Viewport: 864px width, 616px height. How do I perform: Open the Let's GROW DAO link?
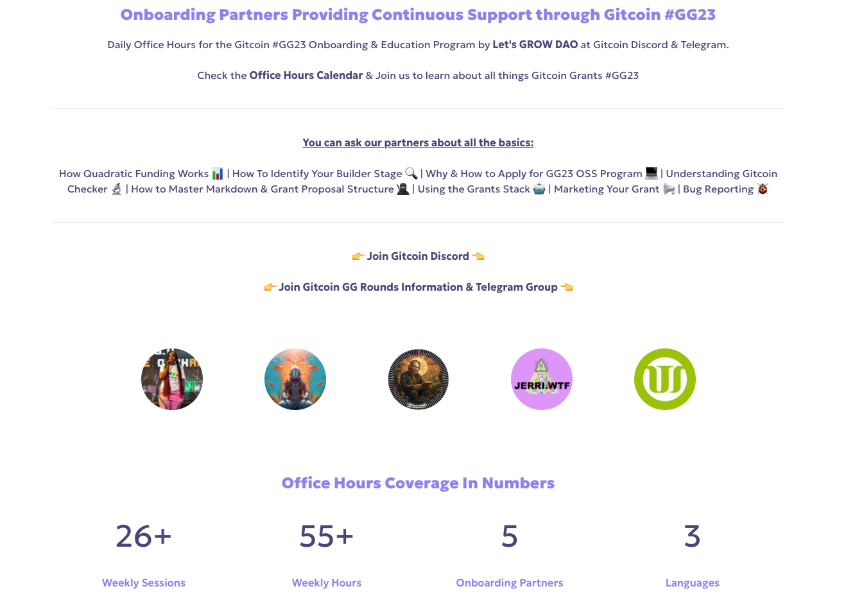(535, 45)
